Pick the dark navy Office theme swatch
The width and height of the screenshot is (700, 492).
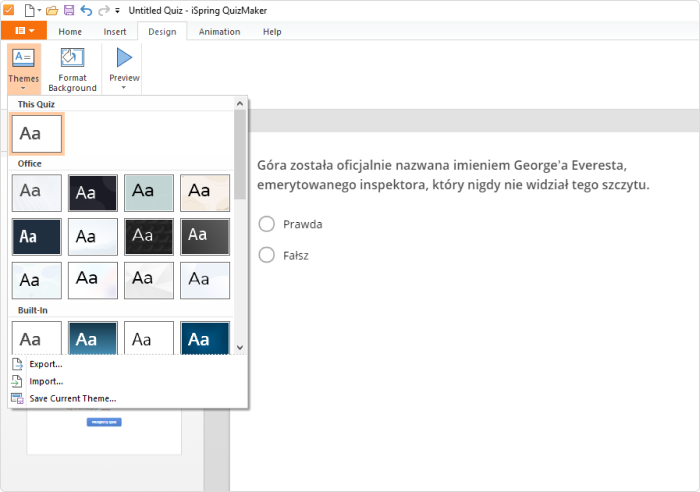coord(37,237)
